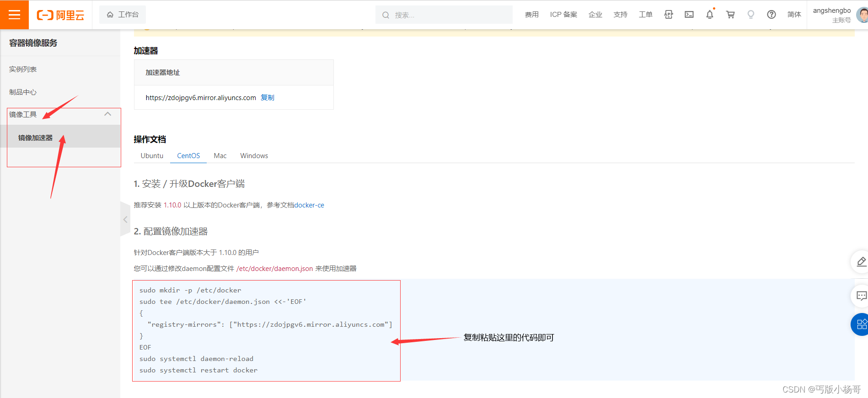
Task: Click the lightbulb tips icon
Action: click(x=751, y=15)
